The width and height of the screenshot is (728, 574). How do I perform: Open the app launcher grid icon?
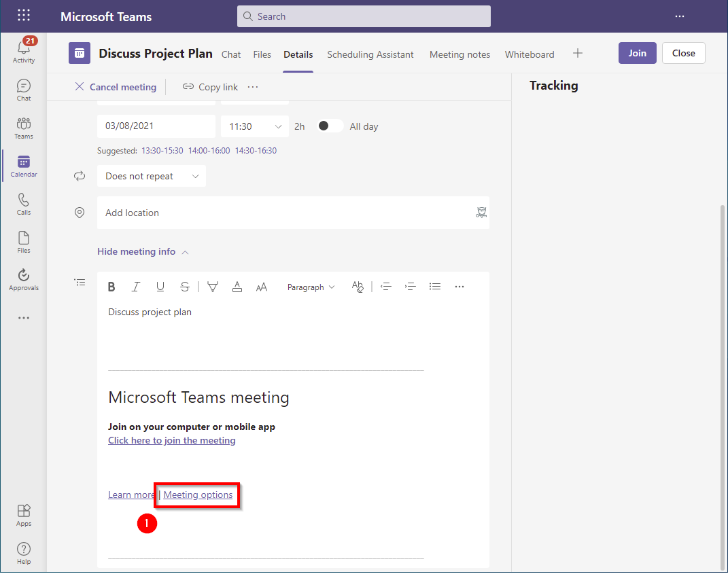24,16
